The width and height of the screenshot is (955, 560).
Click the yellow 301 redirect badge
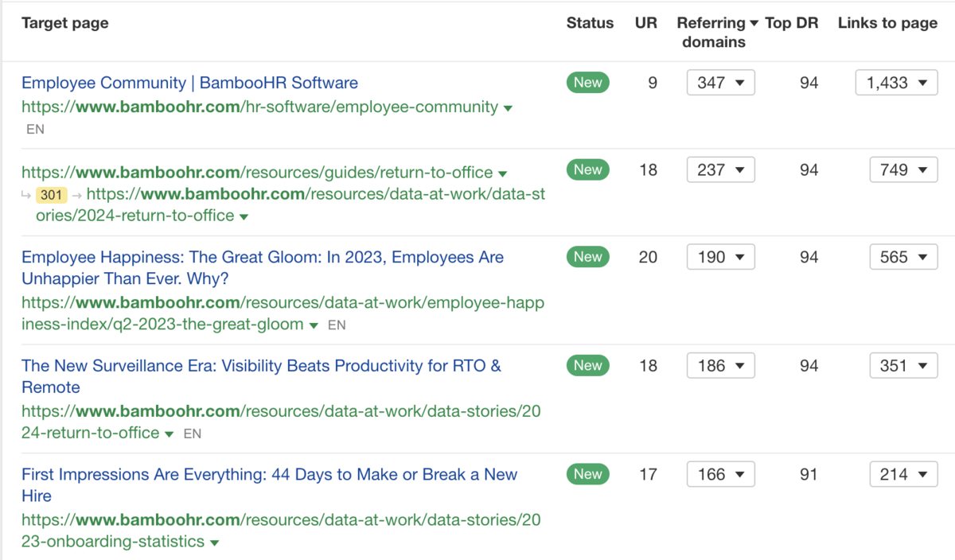[52, 195]
